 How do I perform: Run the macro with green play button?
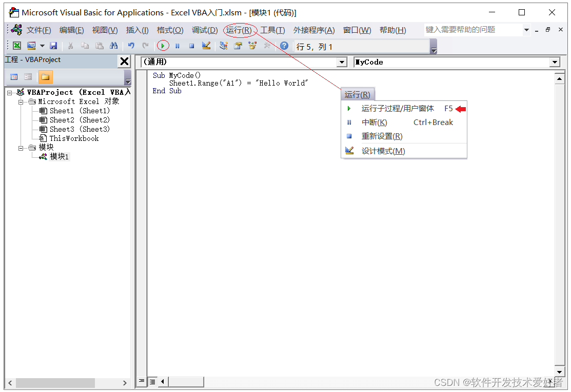coord(163,46)
